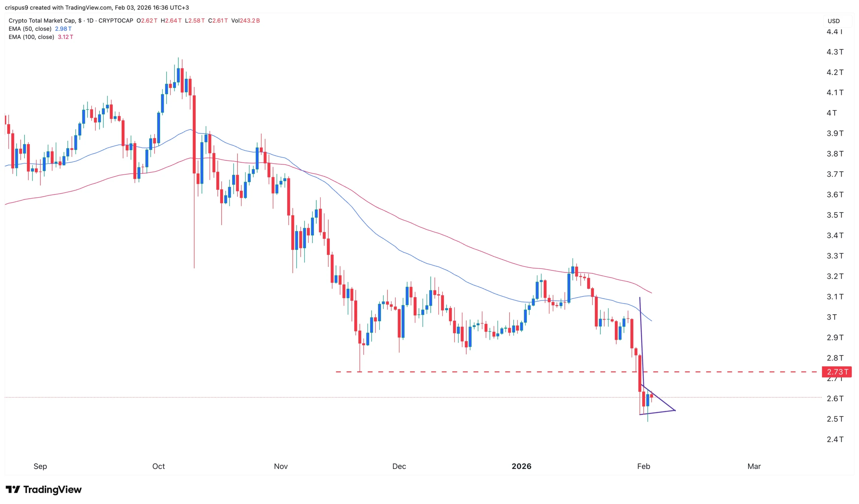The image size is (859, 504).
Task: Click the TradingView logo icon
Action: point(13,490)
